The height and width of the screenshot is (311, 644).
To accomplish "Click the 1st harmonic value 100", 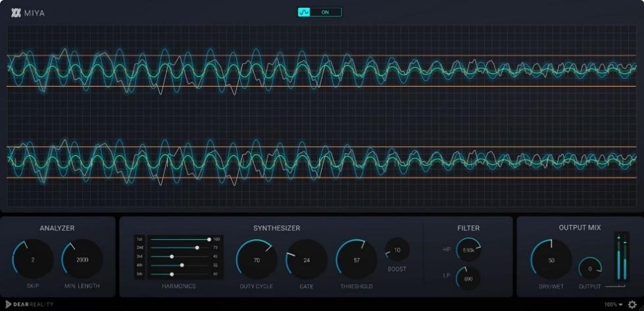I will (216, 239).
